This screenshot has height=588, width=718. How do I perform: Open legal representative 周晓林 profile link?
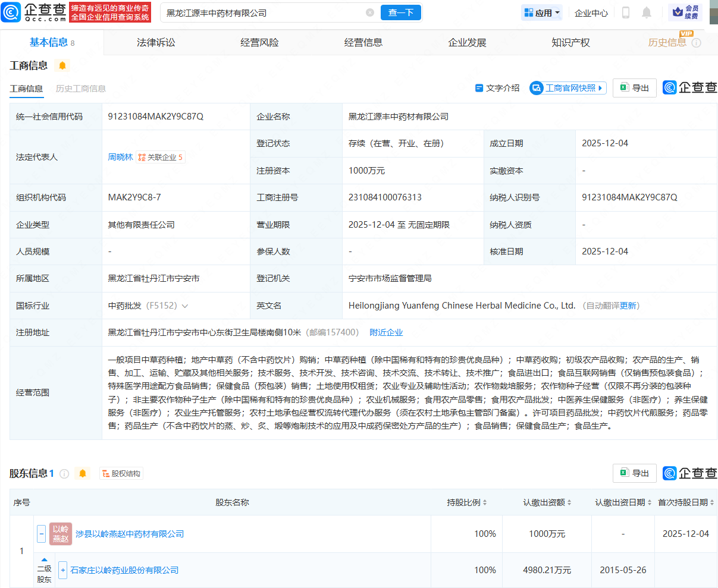[x=121, y=157]
